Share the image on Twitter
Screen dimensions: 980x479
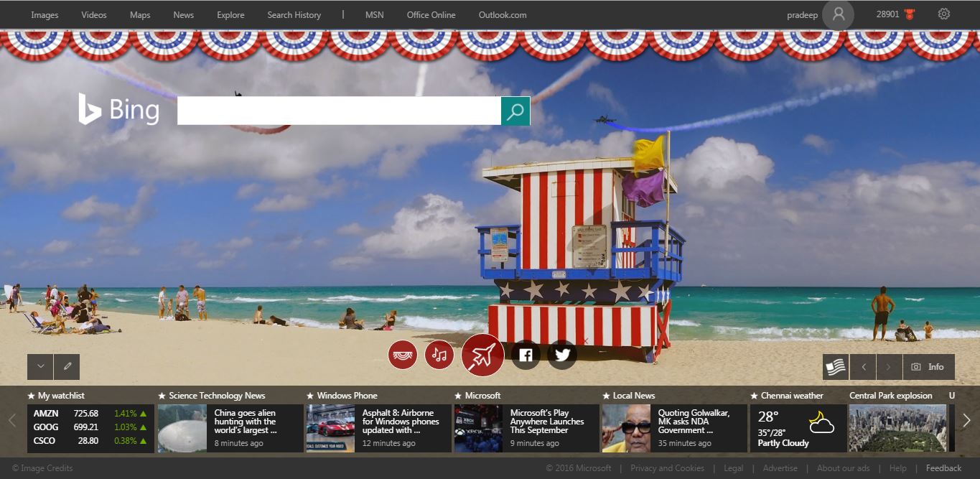click(562, 355)
